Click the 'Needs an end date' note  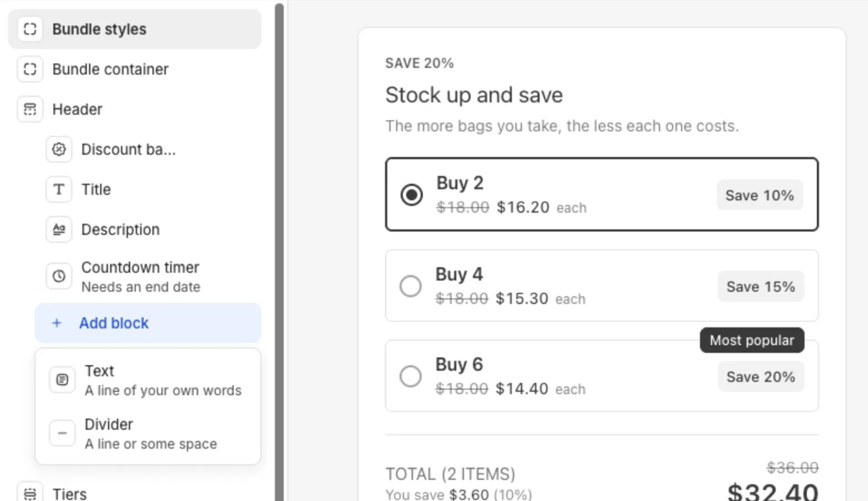[x=141, y=287]
